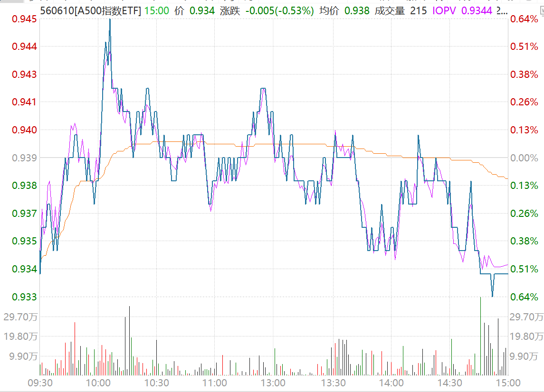Select the 15:00 time axis marker
Screen dimensions: 544x392
(x=507, y=383)
